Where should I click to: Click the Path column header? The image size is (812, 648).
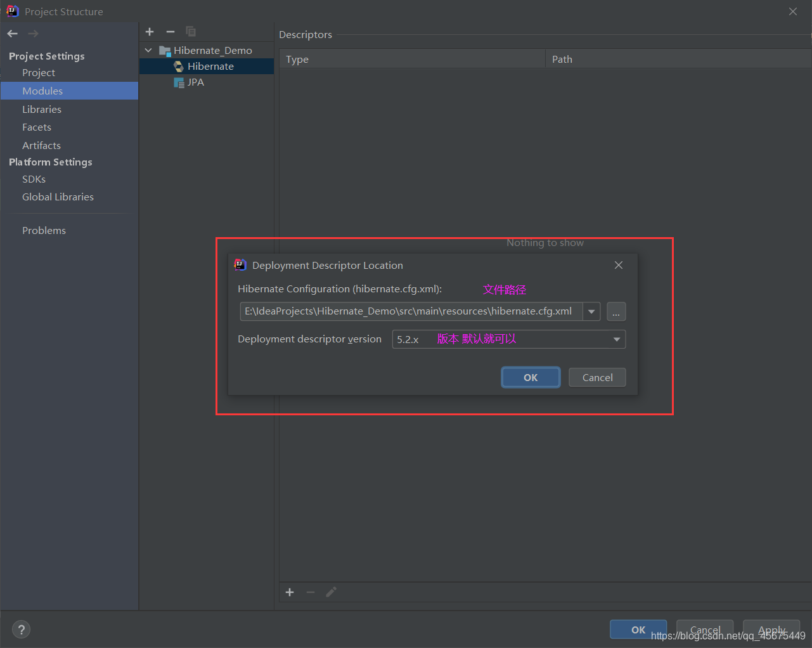pos(562,59)
